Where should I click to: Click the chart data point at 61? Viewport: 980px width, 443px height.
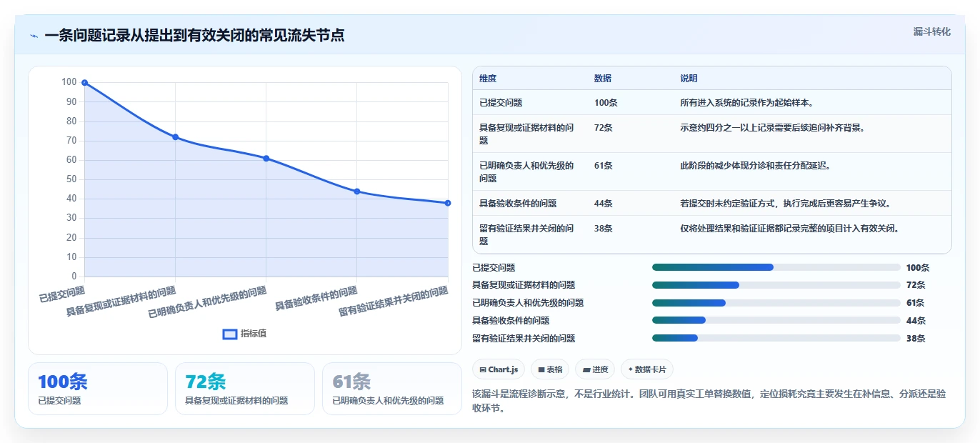(266, 159)
